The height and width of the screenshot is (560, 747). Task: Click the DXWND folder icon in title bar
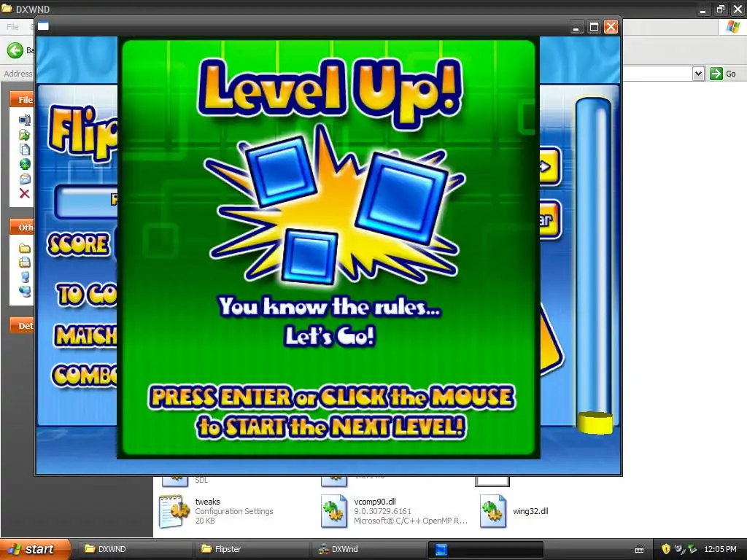tap(7, 9)
